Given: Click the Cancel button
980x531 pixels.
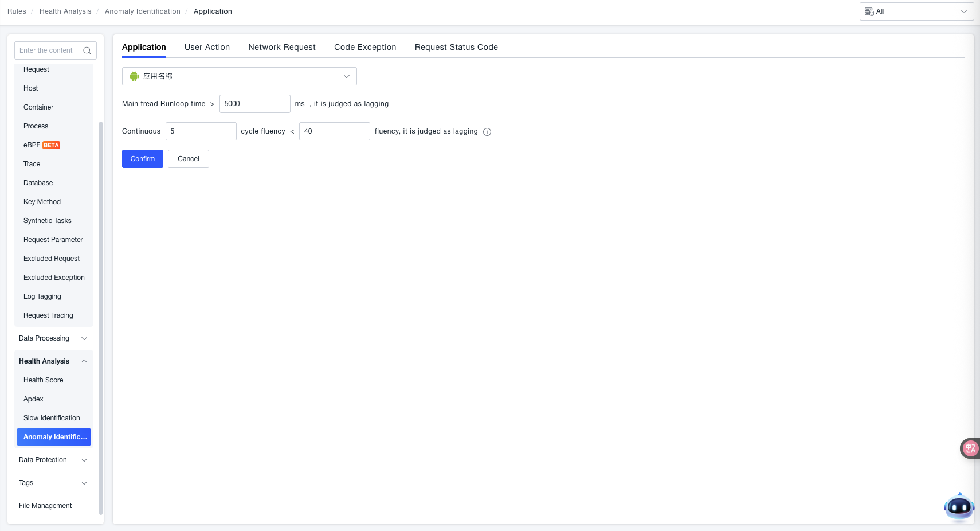Looking at the screenshot, I should [188, 159].
